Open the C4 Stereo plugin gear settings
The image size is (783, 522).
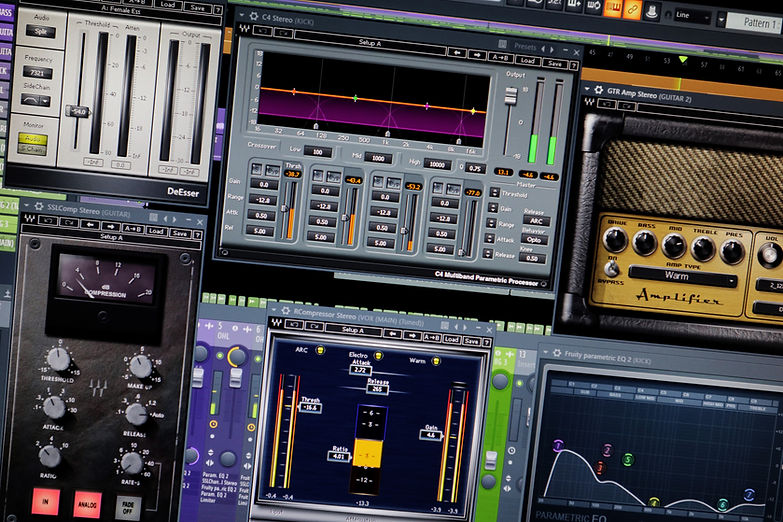254,16
